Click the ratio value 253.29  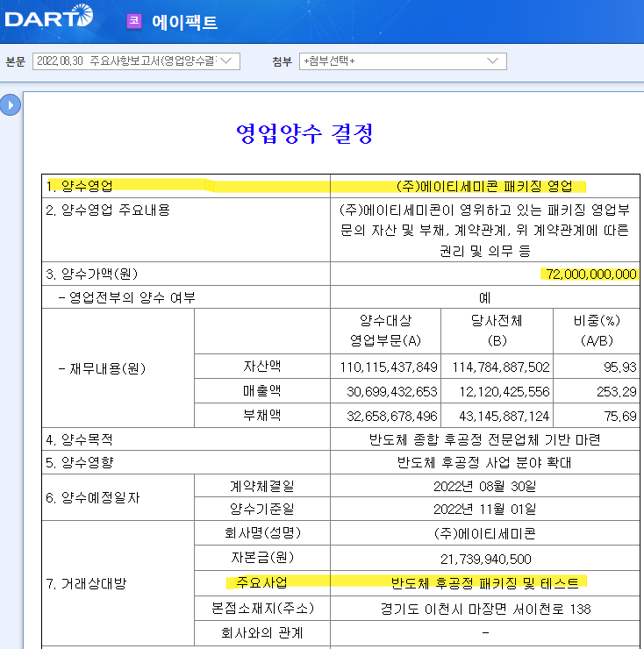616,391
